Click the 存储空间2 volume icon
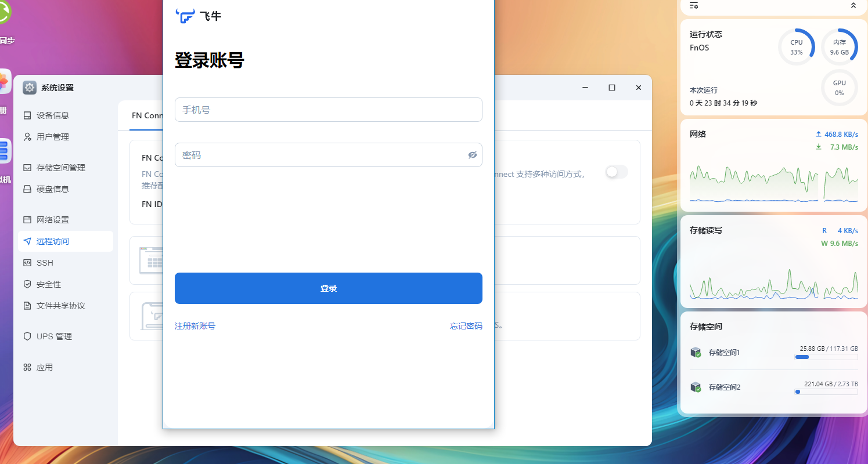 (696, 387)
